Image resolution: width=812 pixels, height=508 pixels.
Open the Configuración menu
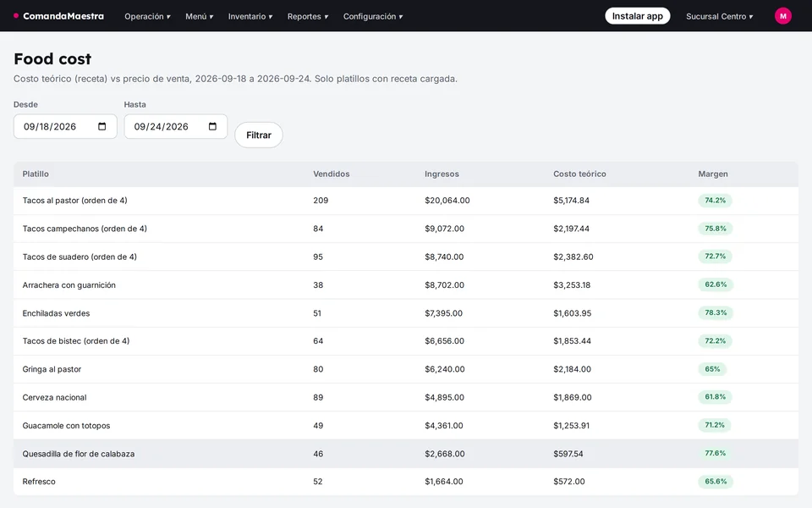click(373, 17)
